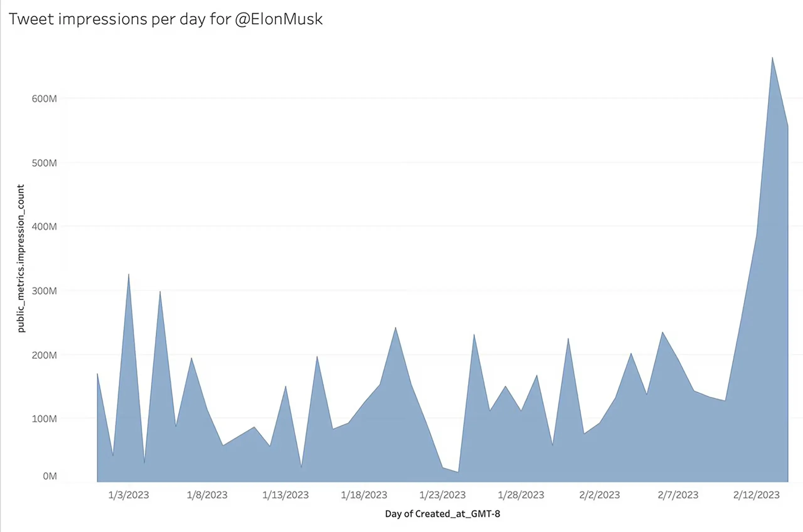Click the 1/3/2023 date label
Image resolution: width=803 pixels, height=532 pixels.
(129, 495)
